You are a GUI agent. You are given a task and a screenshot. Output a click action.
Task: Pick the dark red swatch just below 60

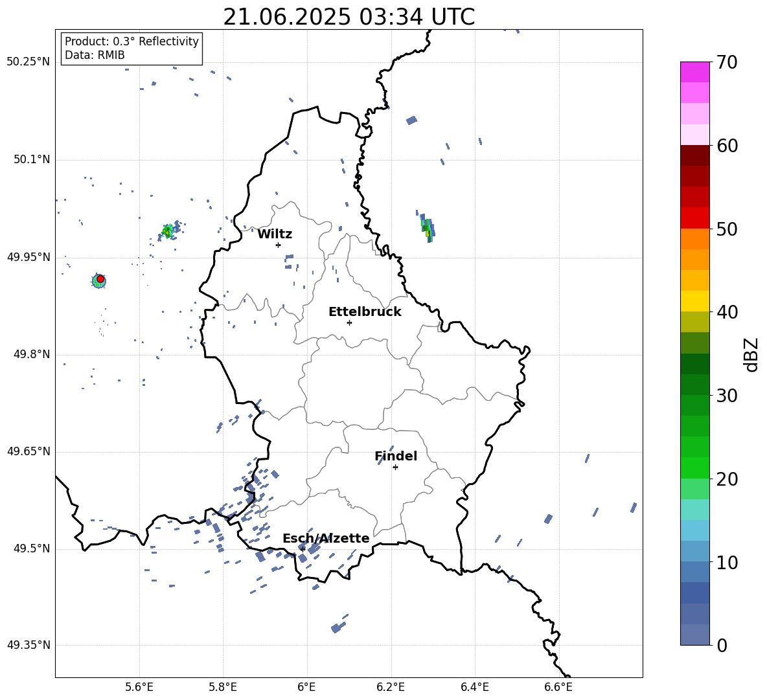pos(695,155)
